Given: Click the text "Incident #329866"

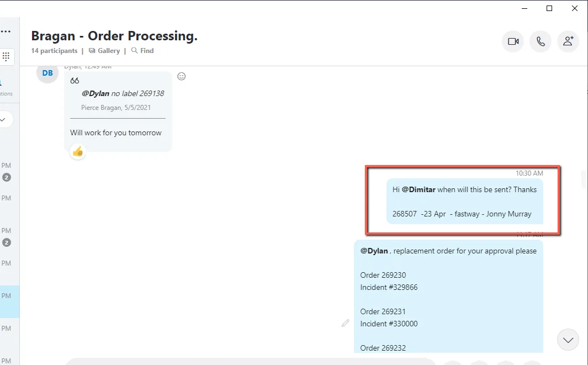Looking at the screenshot, I should pyautogui.click(x=389, y=287).
